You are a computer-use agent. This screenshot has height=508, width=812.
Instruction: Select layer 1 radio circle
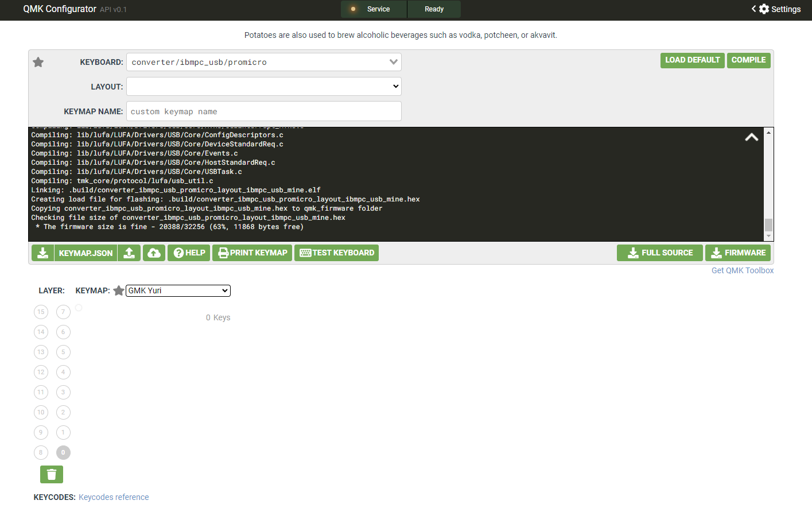[63, 432]
